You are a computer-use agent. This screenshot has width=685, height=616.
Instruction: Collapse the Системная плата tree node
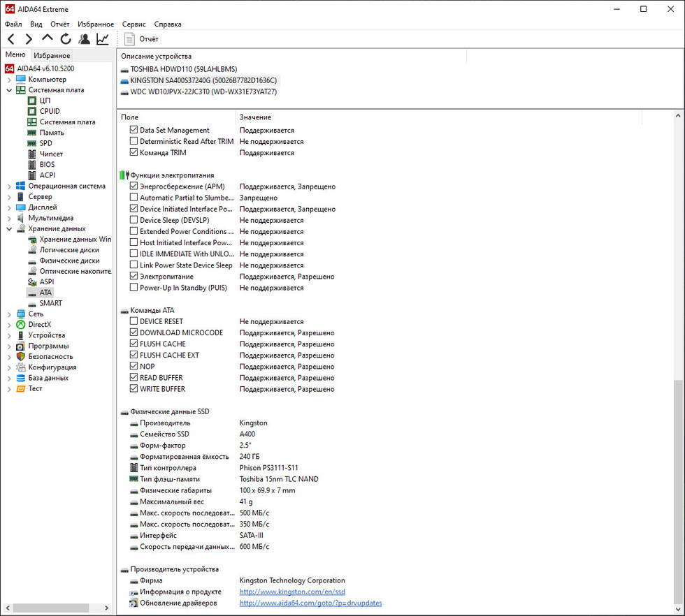9,90
